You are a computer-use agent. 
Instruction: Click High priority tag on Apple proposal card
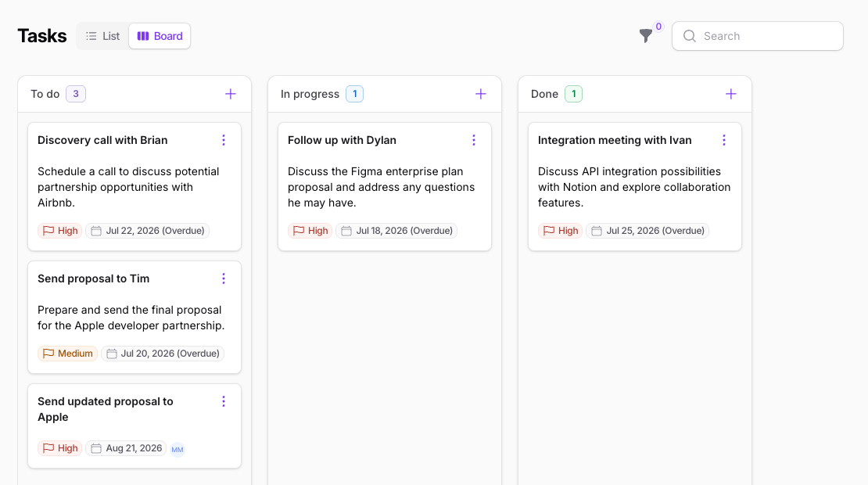pos(59,448)
